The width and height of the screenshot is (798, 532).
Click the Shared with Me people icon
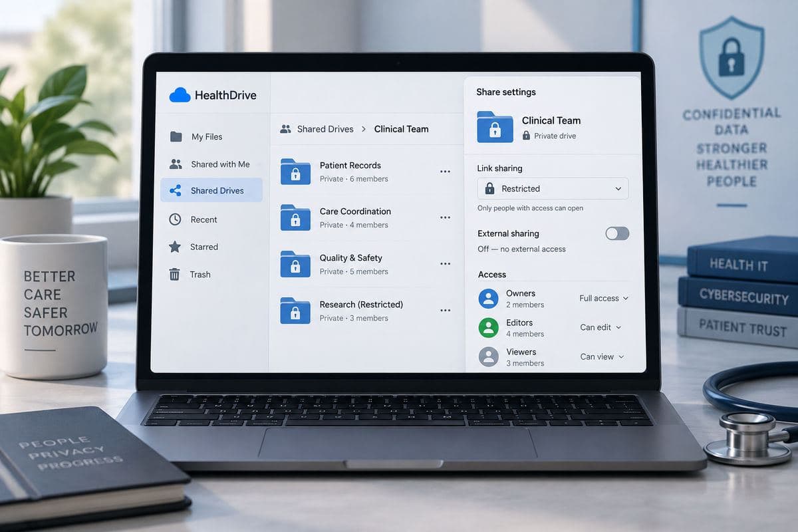point(176,164)
